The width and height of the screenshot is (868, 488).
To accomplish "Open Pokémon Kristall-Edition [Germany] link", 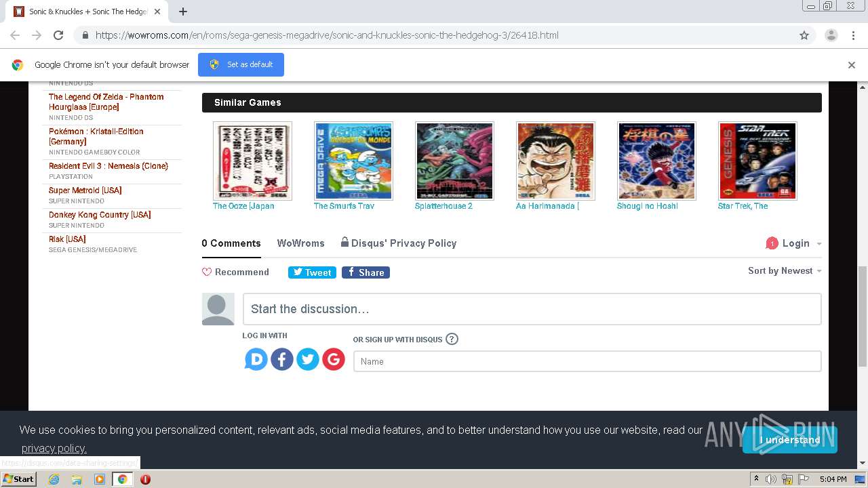I will [x=96, y=136].
